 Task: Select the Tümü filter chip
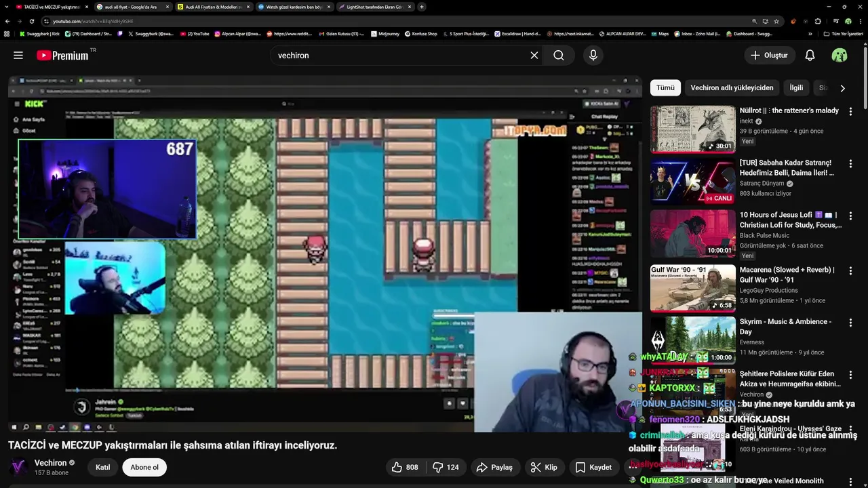[665, 87]
